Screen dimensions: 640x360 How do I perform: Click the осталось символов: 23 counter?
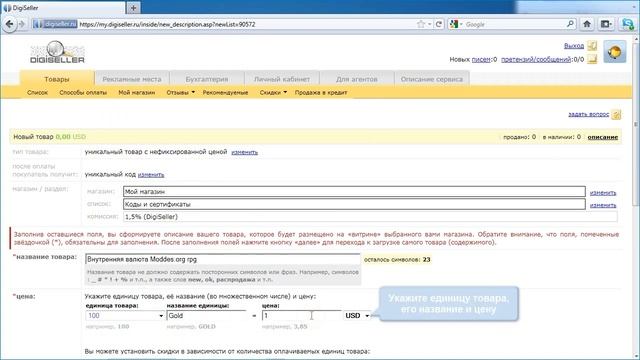[397, 260]
